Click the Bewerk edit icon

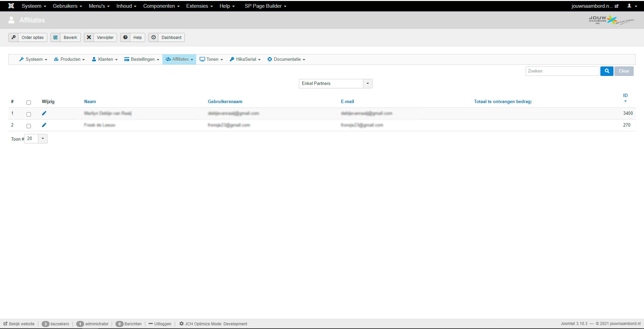pos(56,37)
